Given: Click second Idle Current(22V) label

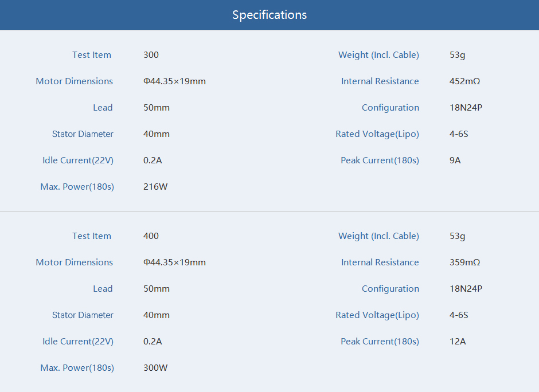Looking at the screenshot, I should (77, 342).
